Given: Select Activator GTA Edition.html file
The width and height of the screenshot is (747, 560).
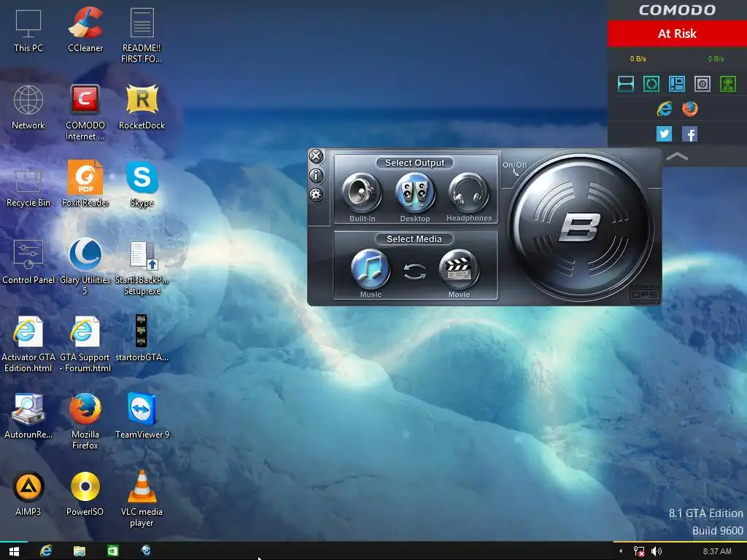Looking at the screenshot, I should [x=28, y=344].
